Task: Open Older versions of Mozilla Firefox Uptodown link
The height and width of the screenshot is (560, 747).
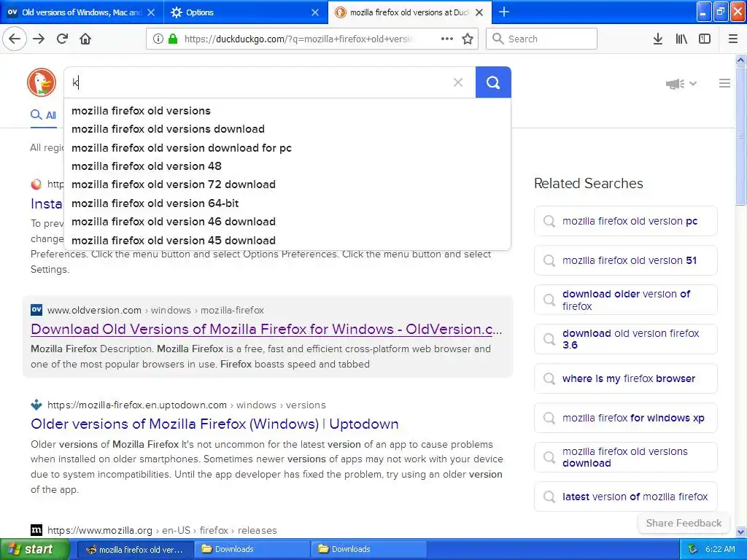Action: pyautogui.click(x=214, y=424)
